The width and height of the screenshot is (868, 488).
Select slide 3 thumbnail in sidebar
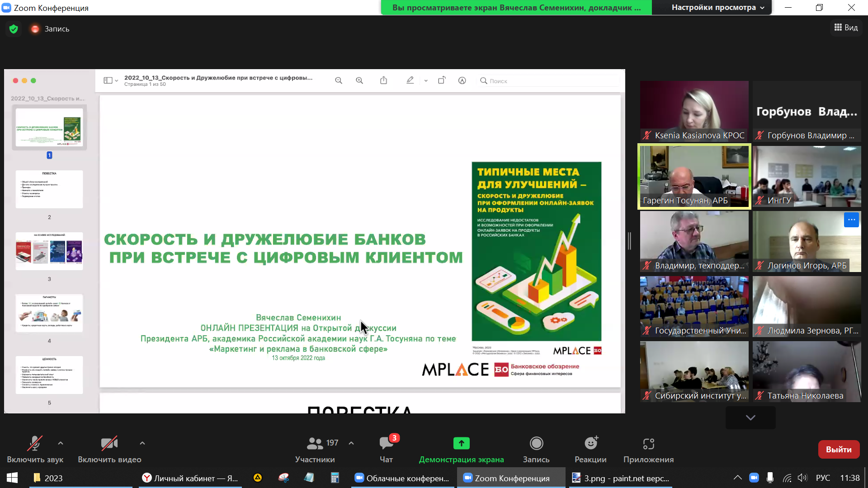(x=49, y=251)
